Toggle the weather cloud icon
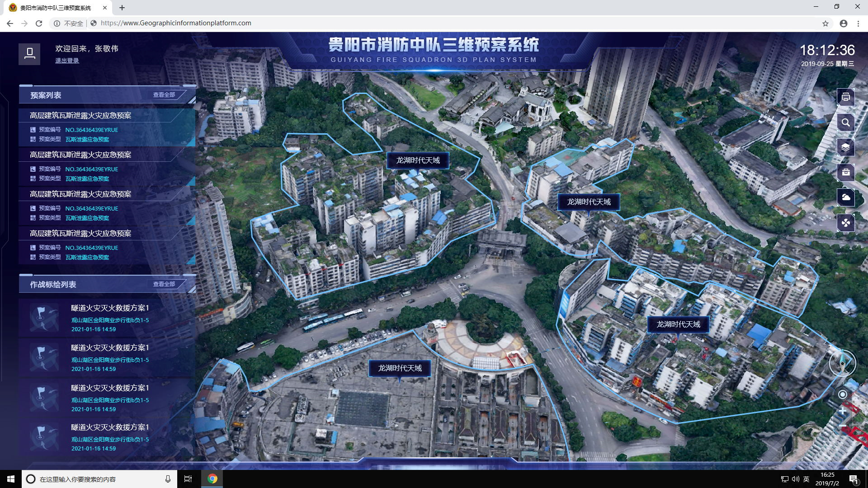Viewport: 868px width, 488px height. pos(845,197)
